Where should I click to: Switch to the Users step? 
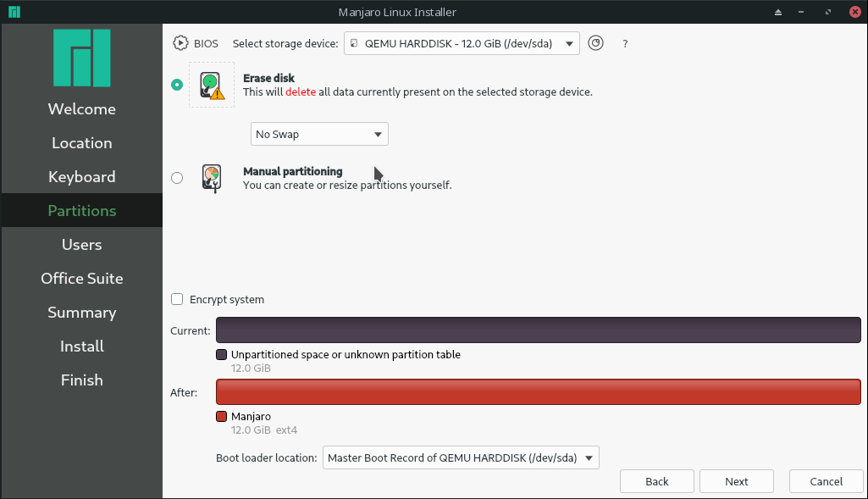81,244
